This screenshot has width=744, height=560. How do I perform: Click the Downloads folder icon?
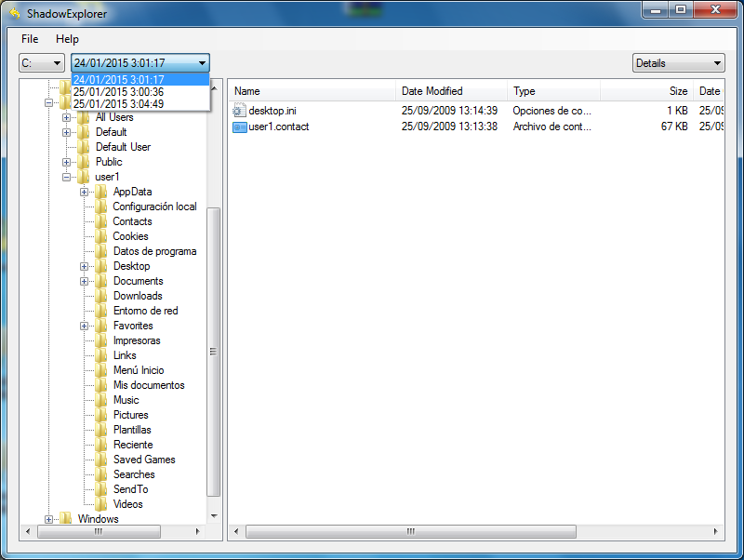pyautogui.click(x=100, y=296)
